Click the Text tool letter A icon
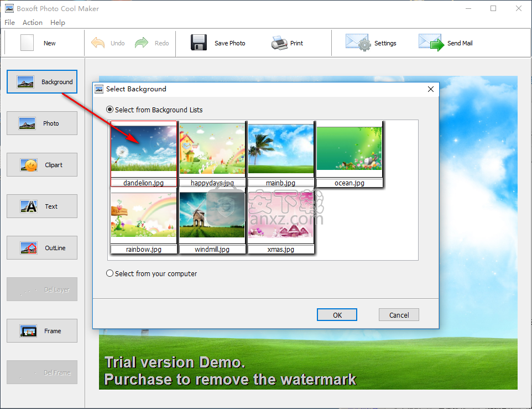The height and width of the screenshot is (409, 532). (29, 206)
